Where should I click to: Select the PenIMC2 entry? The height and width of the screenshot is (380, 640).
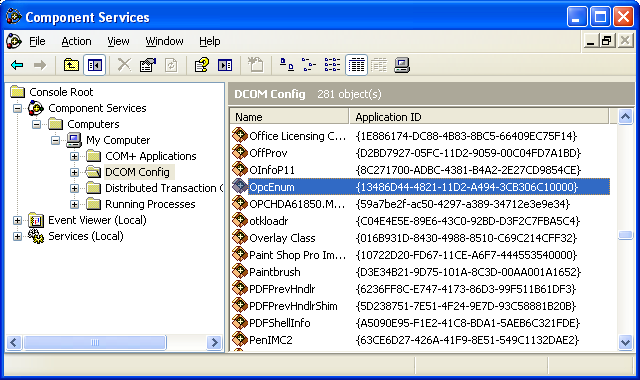pos(271,340)
